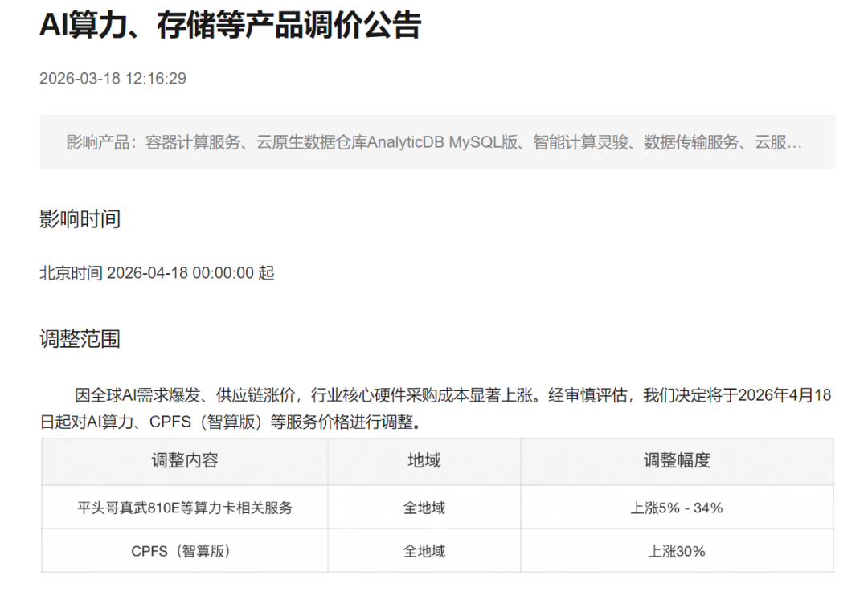The image size is (868, 600).
Task: Click the 地域 table column header
Action: tap(424, 460)
